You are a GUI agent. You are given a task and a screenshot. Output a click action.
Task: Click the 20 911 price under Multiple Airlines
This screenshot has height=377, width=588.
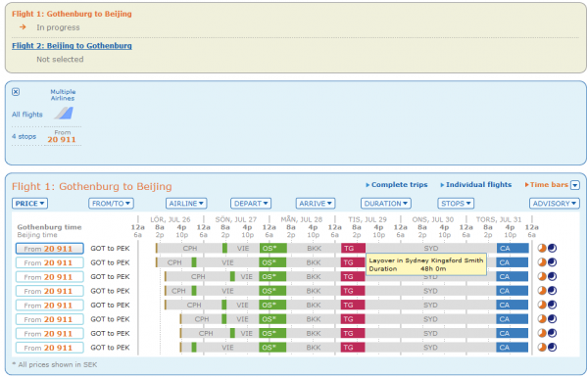coord(62,140)
